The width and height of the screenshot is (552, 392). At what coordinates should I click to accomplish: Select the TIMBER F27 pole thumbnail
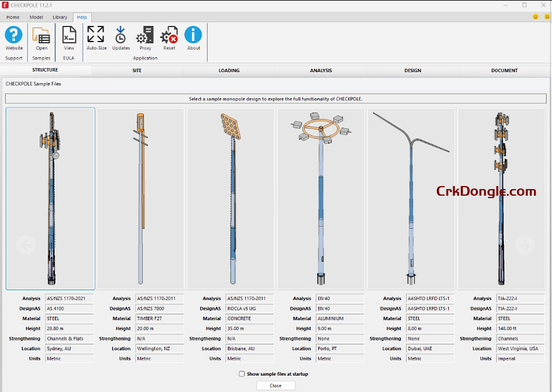point(140,198)
